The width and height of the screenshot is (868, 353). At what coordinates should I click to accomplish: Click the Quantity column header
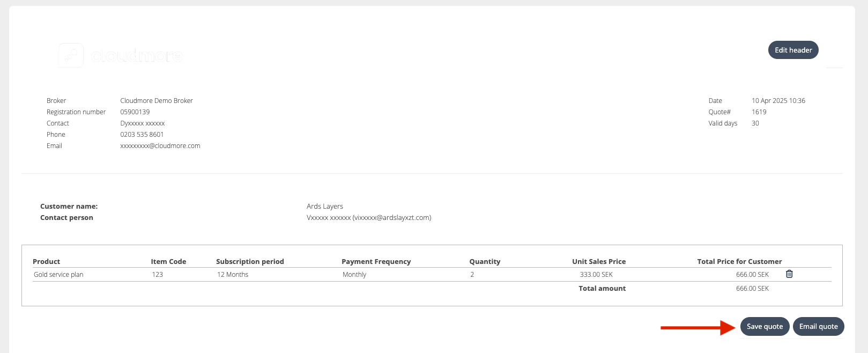[x=485, y=262]
